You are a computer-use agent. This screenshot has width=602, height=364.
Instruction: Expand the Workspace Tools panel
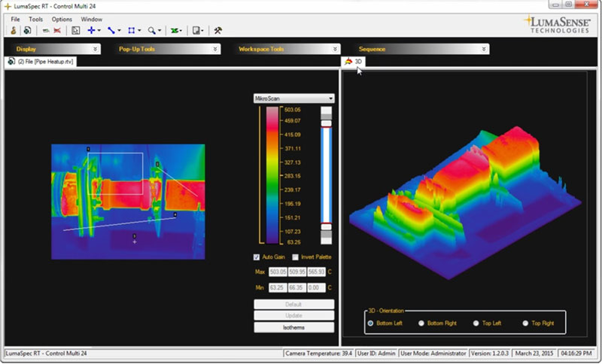pyautogui.click(x=335, y=49)
